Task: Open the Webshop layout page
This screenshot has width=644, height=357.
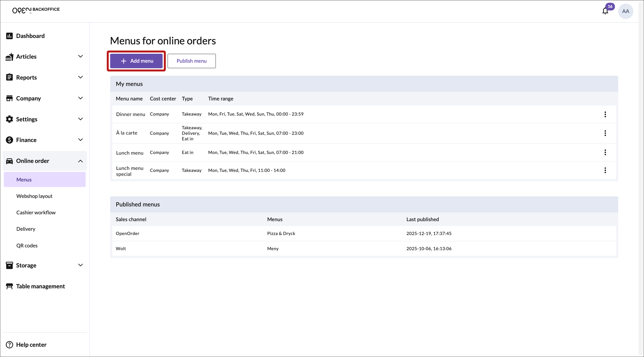Action: (34, 196)
